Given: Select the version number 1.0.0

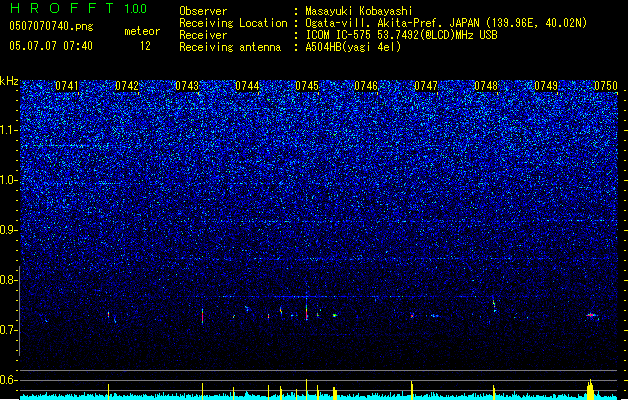Looking at the screenshot, I should coord(136,9).
